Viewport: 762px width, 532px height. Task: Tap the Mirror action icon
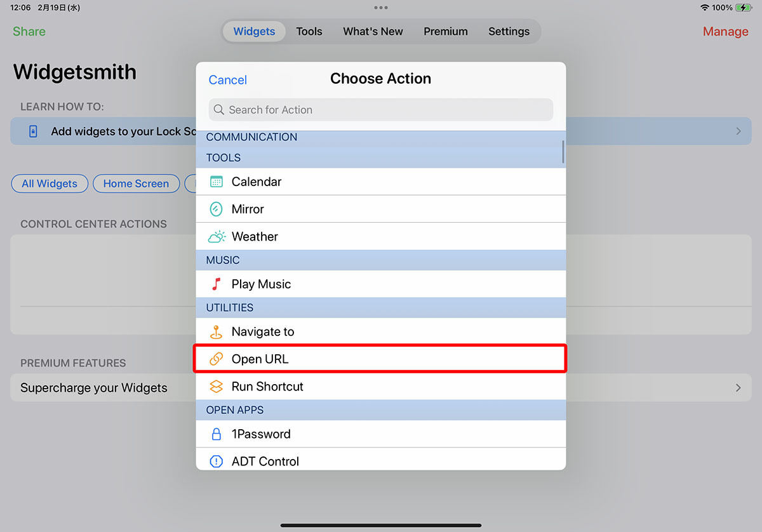(x=216, y=209)
